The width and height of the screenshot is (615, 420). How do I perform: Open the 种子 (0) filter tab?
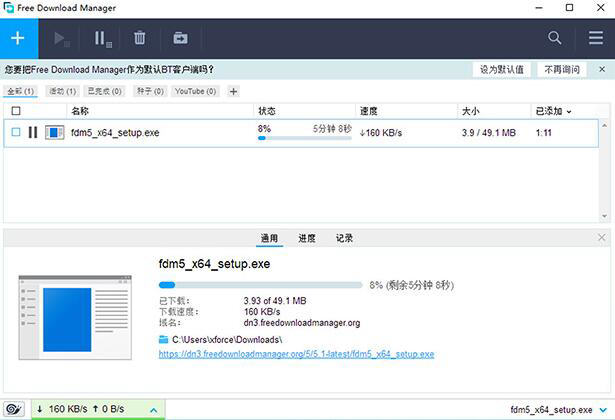coord(150,91)
